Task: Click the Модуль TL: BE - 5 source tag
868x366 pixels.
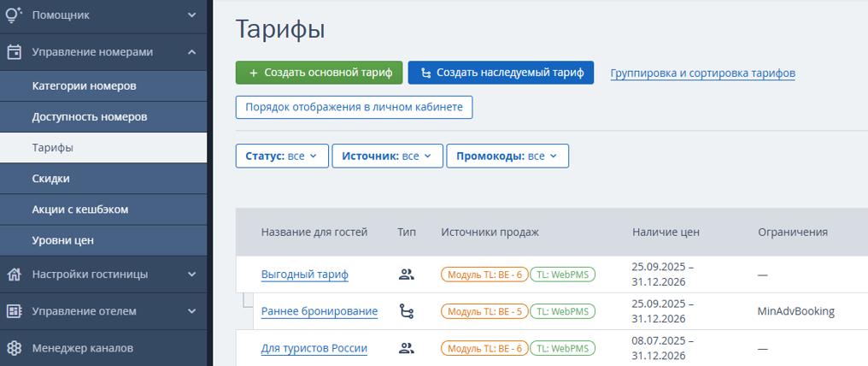Action: click(x=483, y=311)
